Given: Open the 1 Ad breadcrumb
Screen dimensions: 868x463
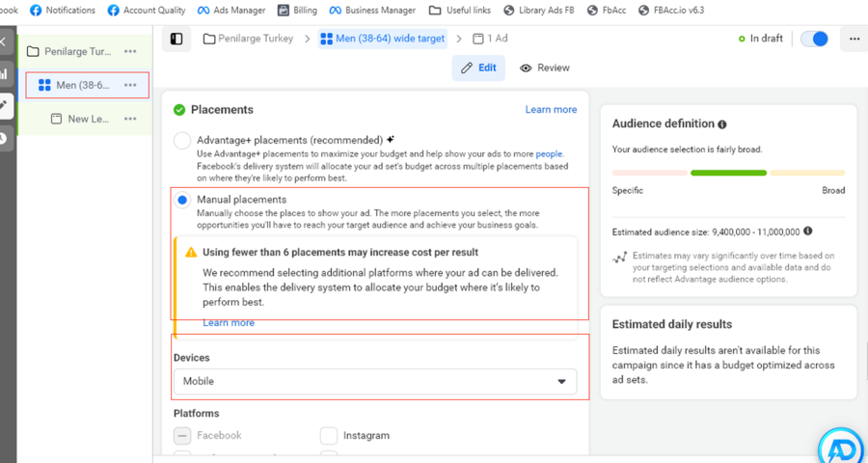Looking at the screenshot, I should tap(490, 39).
